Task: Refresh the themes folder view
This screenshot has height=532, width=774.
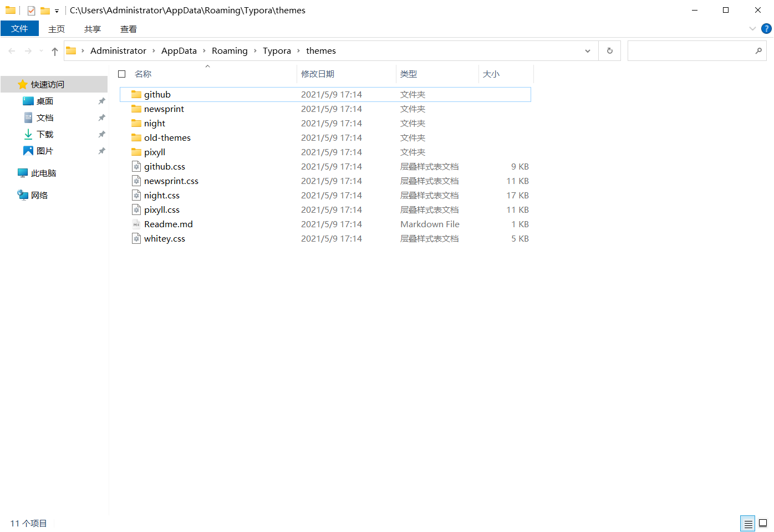Action: 610,50
